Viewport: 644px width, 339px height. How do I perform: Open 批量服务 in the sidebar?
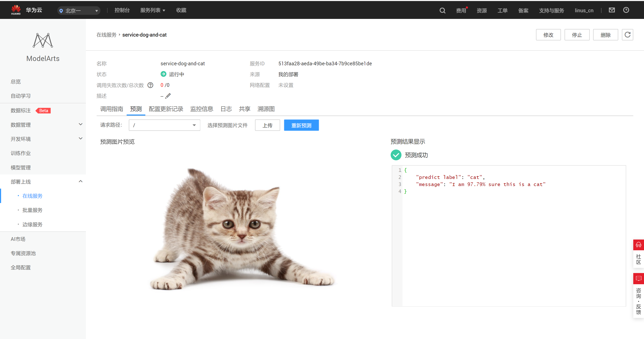32,210
